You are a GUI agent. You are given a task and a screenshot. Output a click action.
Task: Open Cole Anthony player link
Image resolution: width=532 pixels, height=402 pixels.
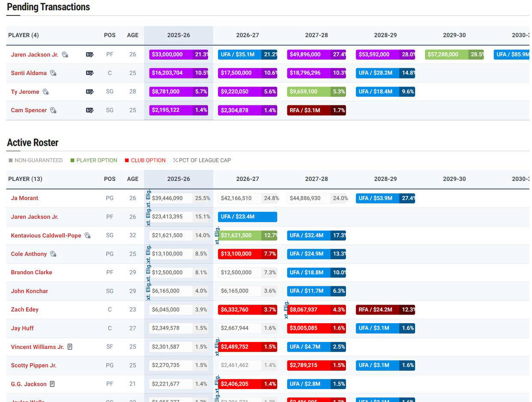click(x=29, y=254)
